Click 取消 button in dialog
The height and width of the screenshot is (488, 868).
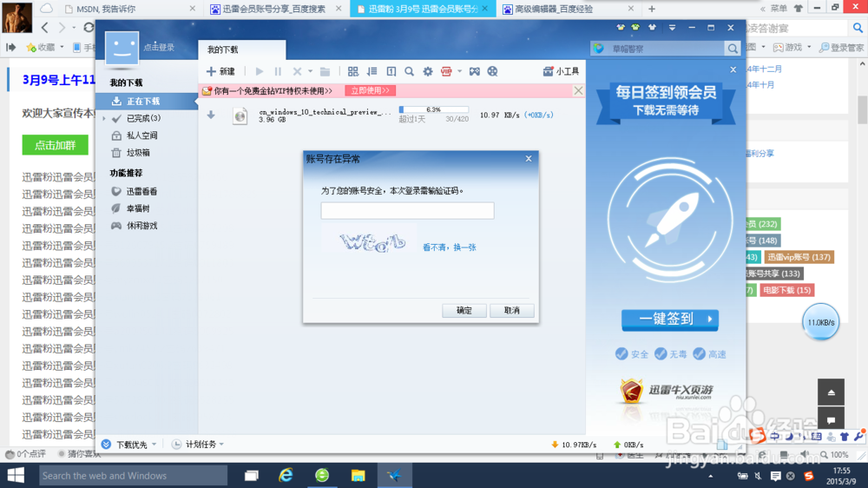pos(511,311)
